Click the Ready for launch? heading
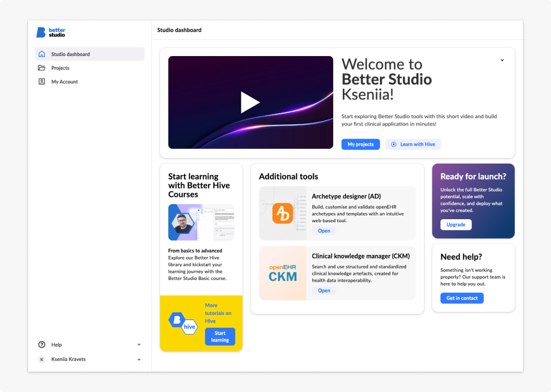The height and width of the screenshot is (392, 551). [473, 176]
